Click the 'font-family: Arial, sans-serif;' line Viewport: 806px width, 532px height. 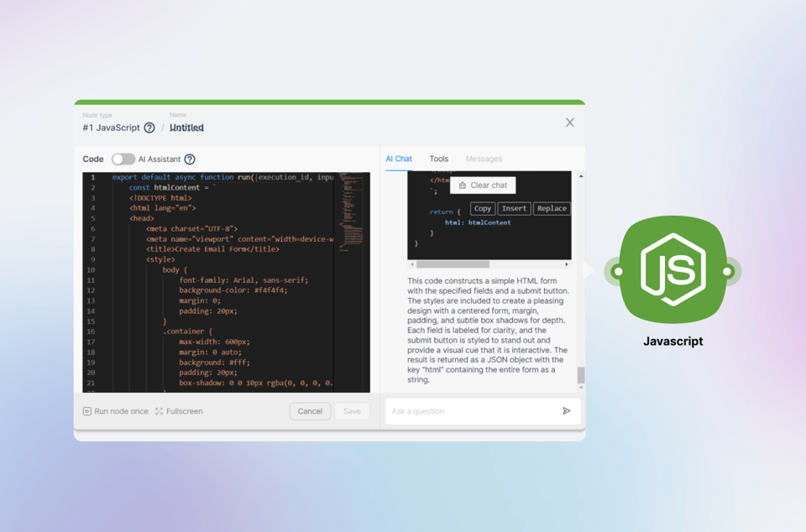[243, 280]
